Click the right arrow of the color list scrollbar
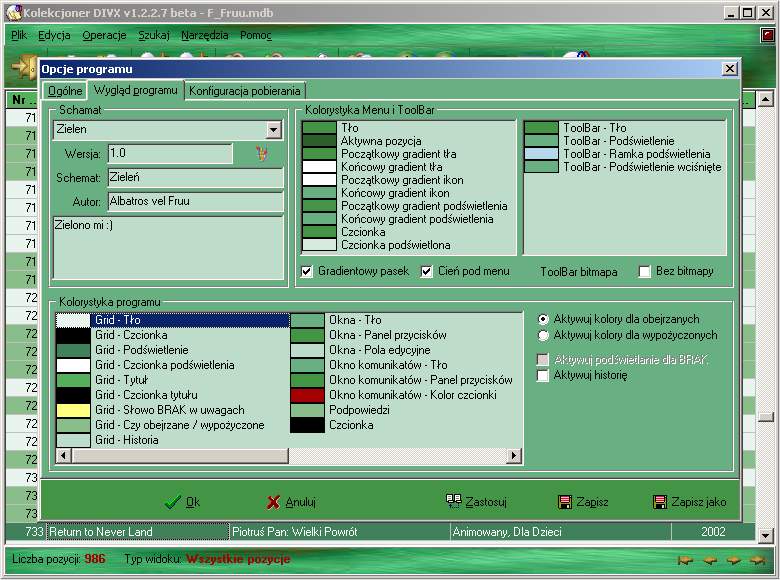The image size is (780, 580). [x=515, y=456]
